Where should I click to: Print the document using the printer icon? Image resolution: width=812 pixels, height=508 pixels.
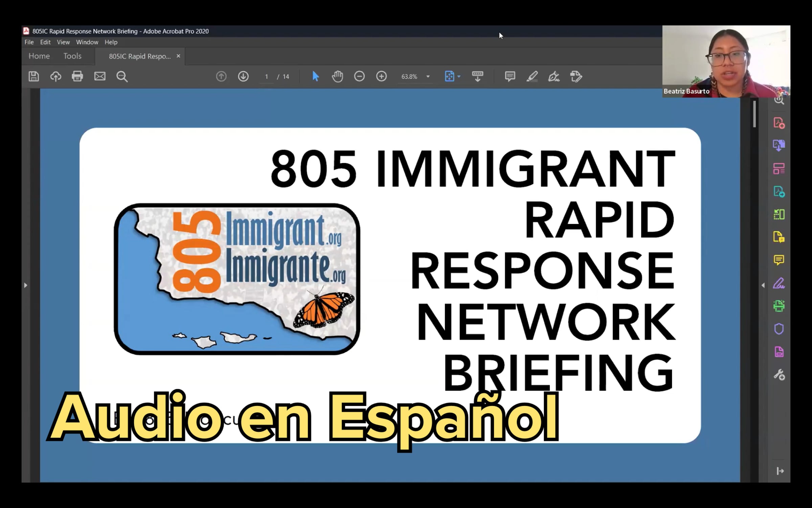(x=77, y=76)
